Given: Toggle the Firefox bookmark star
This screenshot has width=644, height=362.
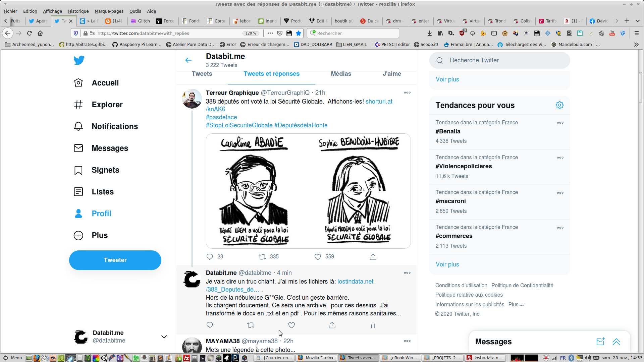Looking at the screenshot, I should click(x=299, y=33).
